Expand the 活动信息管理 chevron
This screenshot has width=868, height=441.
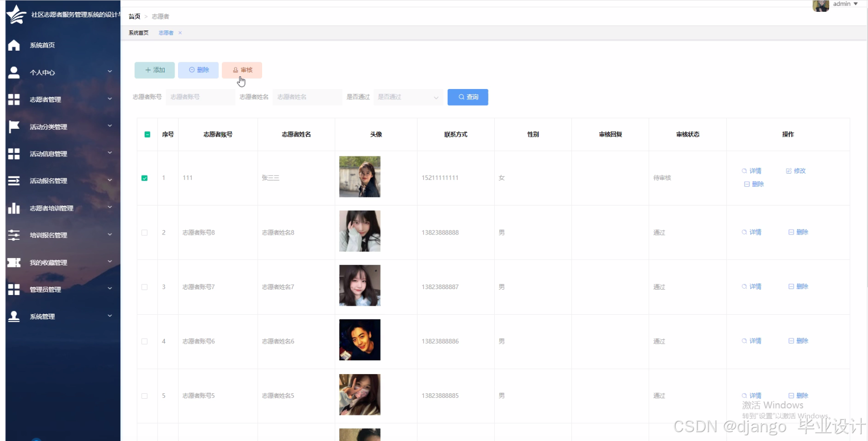pos(110,152)
